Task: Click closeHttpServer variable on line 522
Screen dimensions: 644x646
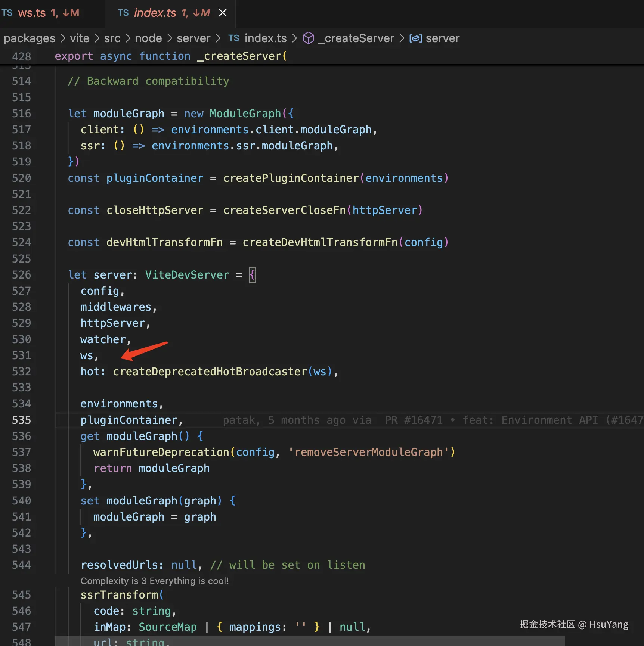Action: coord(155,210)
